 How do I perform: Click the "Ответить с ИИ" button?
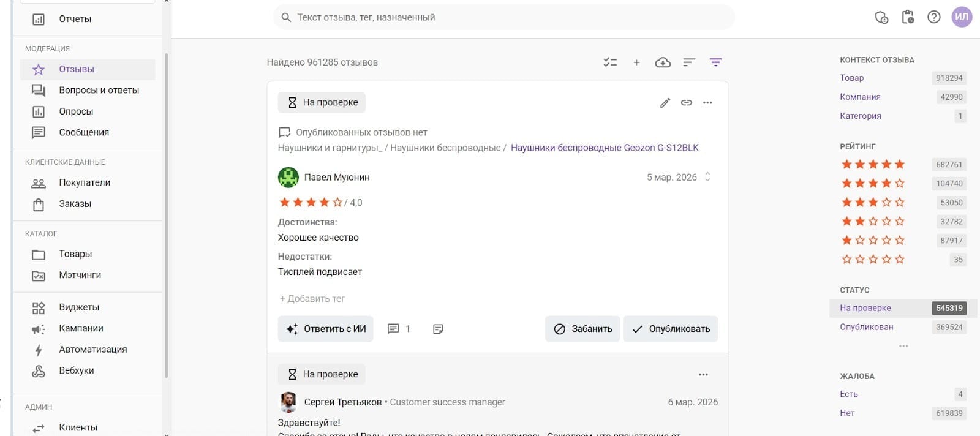coord(326,329)
